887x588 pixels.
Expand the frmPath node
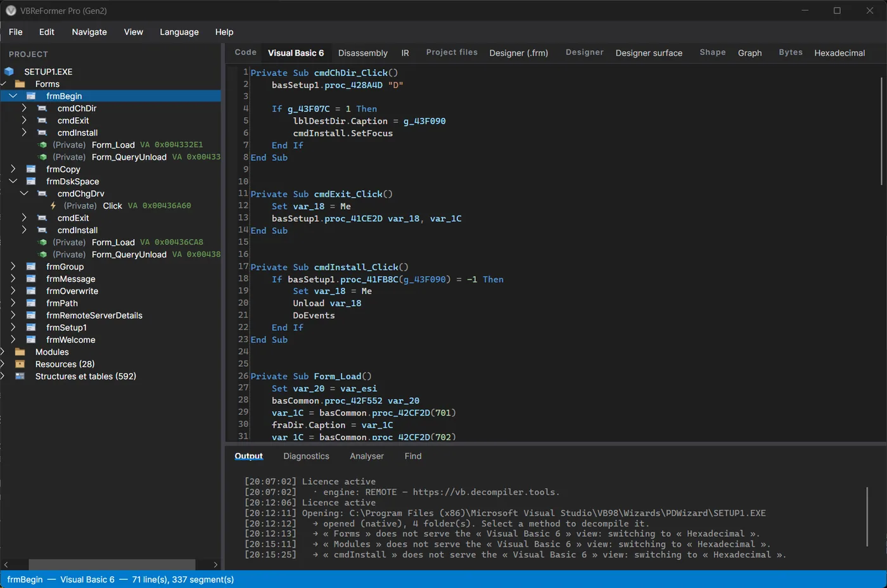point(13,304)
